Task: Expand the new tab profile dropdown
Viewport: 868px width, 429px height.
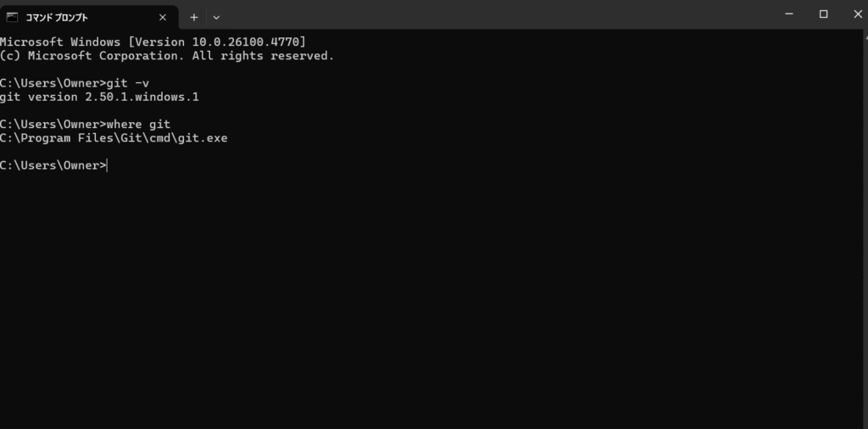Action: click(x=216, y=17)
